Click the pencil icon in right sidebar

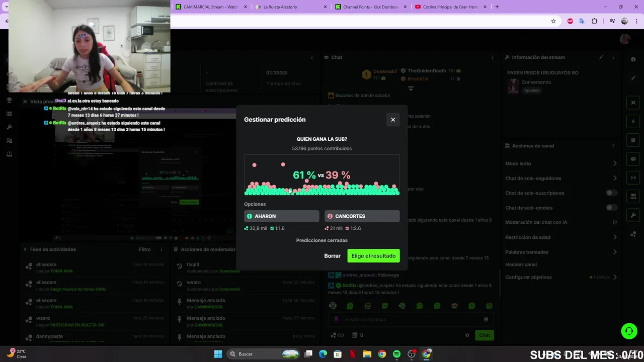(x=633, y=78)
